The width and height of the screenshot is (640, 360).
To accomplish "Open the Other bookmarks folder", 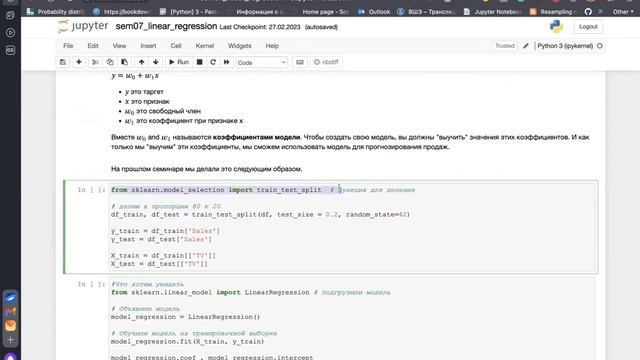I will [x=623, y=12].
